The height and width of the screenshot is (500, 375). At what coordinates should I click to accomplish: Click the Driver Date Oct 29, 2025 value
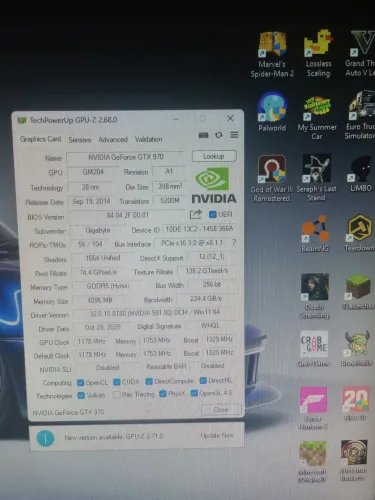point(103,327)
